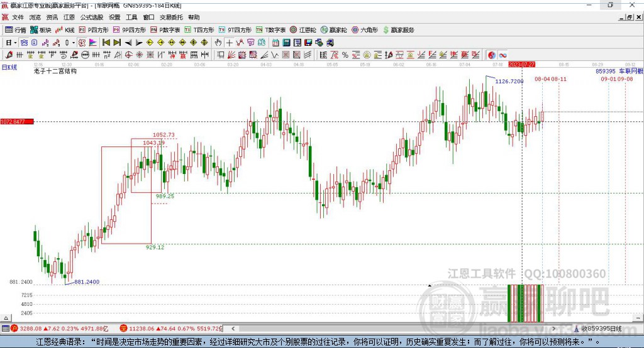Viewport: 644px width, 348px height.
Task: Open the 公式选股 menu
Action: [x=91, y=18]
